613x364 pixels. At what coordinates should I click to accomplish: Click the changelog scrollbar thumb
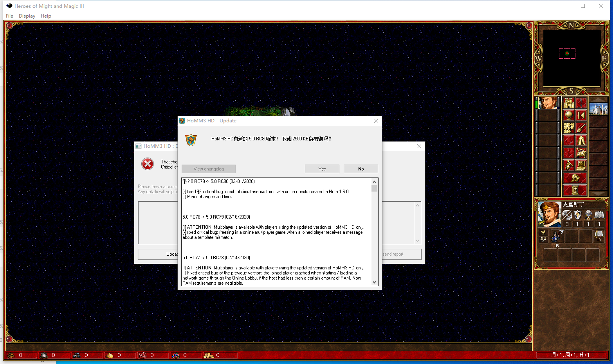click(x=374, y=188)
